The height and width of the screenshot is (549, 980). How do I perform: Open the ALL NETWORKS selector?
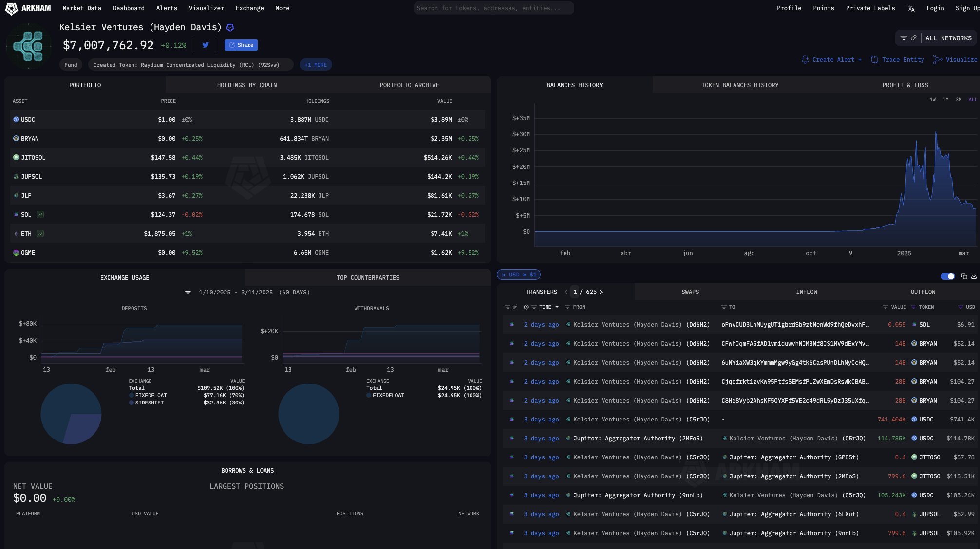tap(948, 38)
